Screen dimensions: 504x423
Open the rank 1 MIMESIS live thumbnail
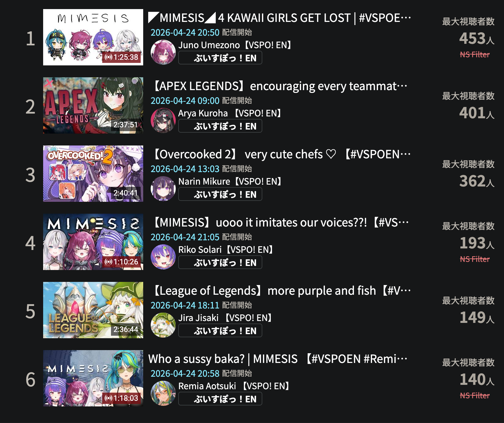93,37
